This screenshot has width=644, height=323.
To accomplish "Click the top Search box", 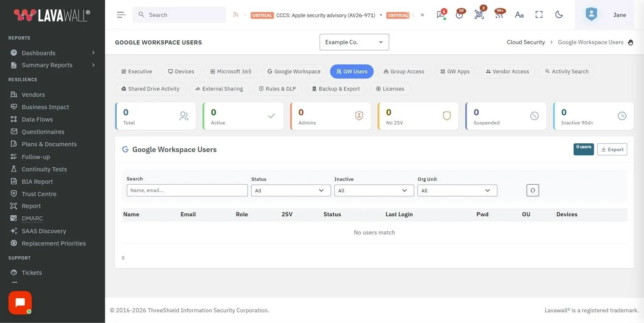I will click(x=179, y=15).
